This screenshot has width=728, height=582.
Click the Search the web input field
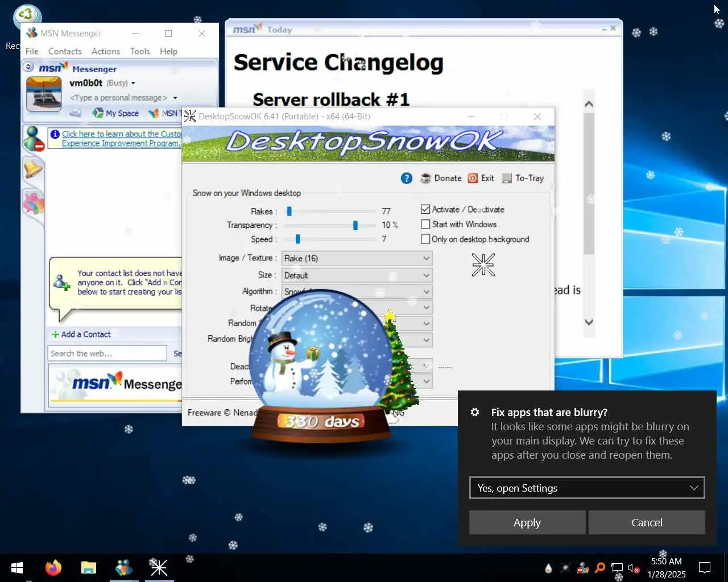click(x=107, y=354)
